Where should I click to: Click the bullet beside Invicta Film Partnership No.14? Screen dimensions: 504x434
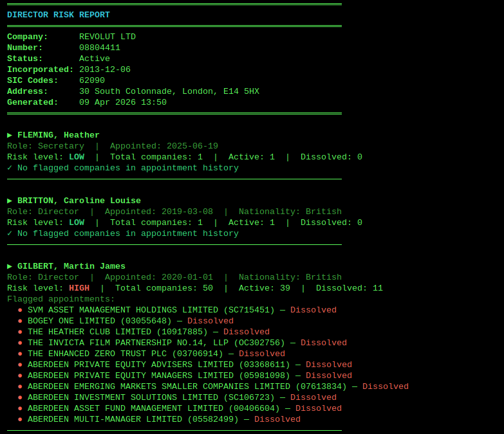tap(20, 343)
